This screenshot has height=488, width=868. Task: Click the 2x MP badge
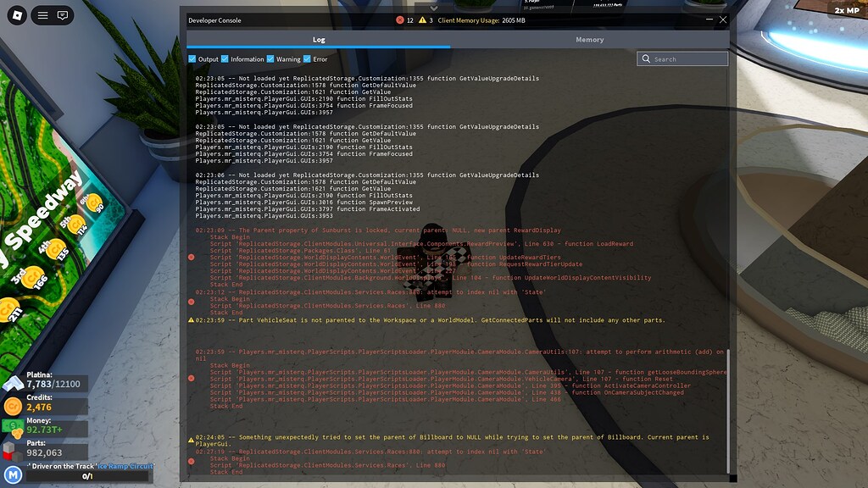(847, 10)
